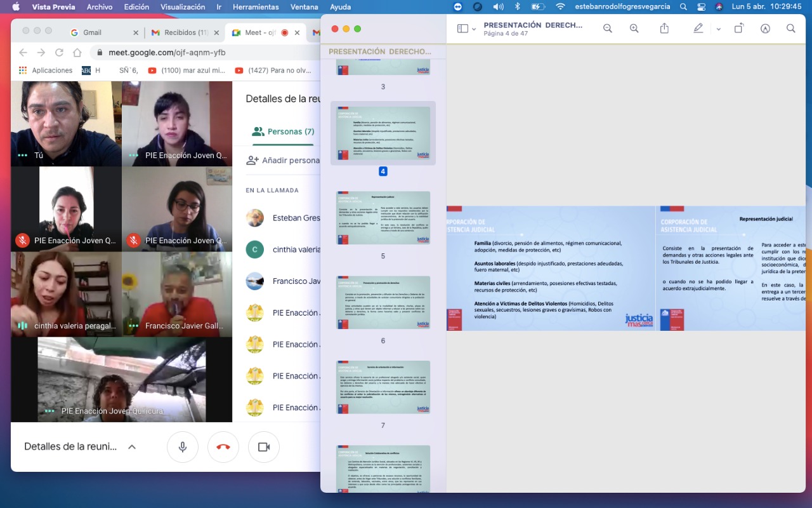This screenshot has width=812, height=508.
Task: Go back in Chrome
Action: (23, 53)
